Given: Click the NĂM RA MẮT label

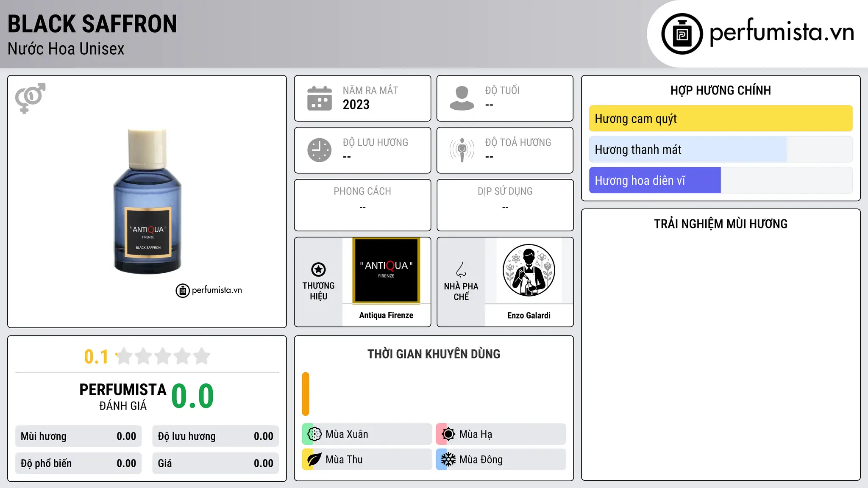Looking at the screenshot, I should (x=370, y=90).
